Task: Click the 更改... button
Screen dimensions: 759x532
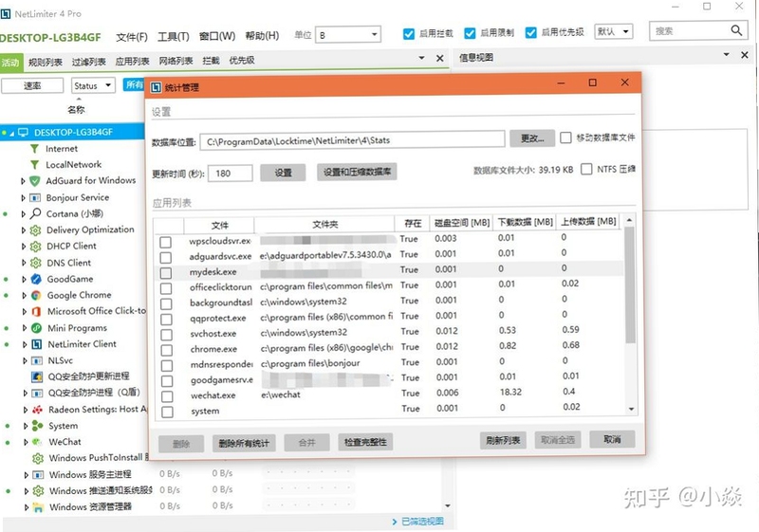Action: (x=532, y=138)
